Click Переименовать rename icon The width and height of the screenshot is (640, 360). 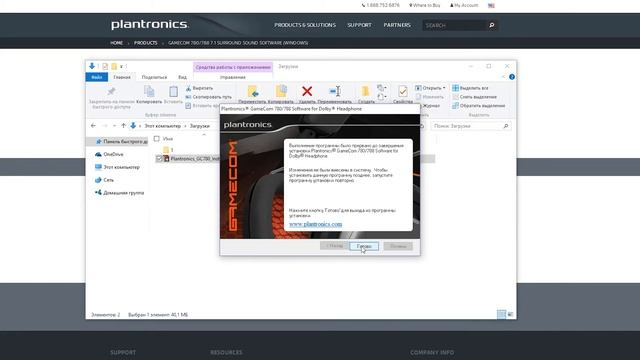coord(335,91)
